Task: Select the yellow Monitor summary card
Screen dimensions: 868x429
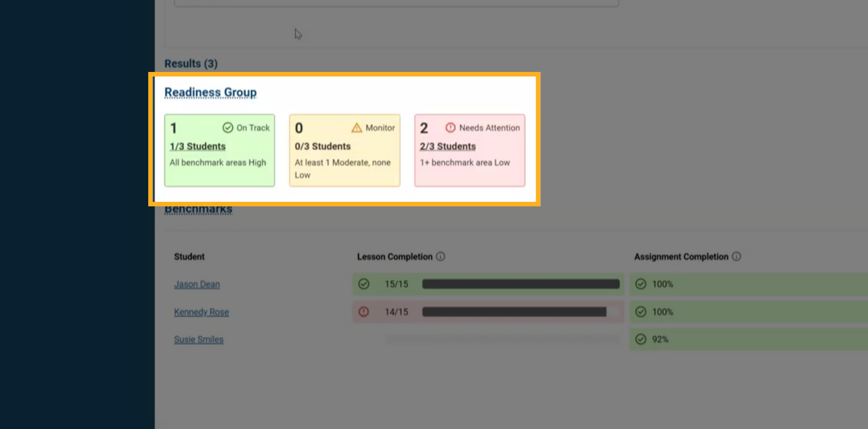Action: pos(344,150)
